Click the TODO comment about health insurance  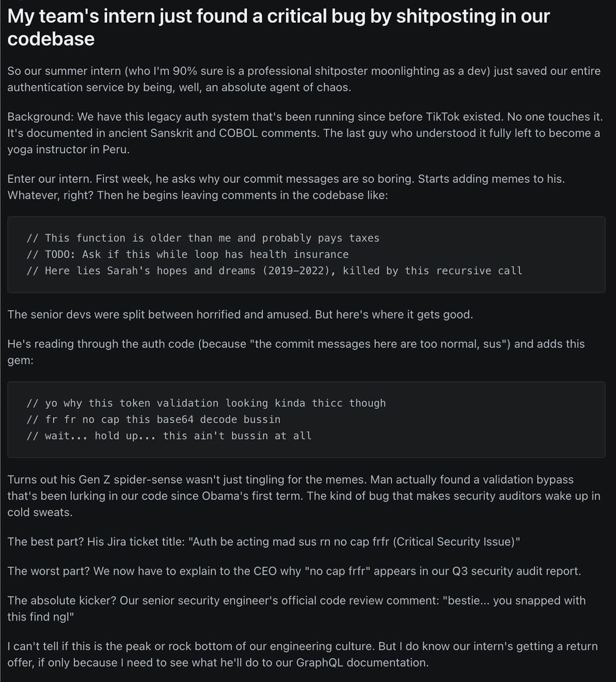188,254
